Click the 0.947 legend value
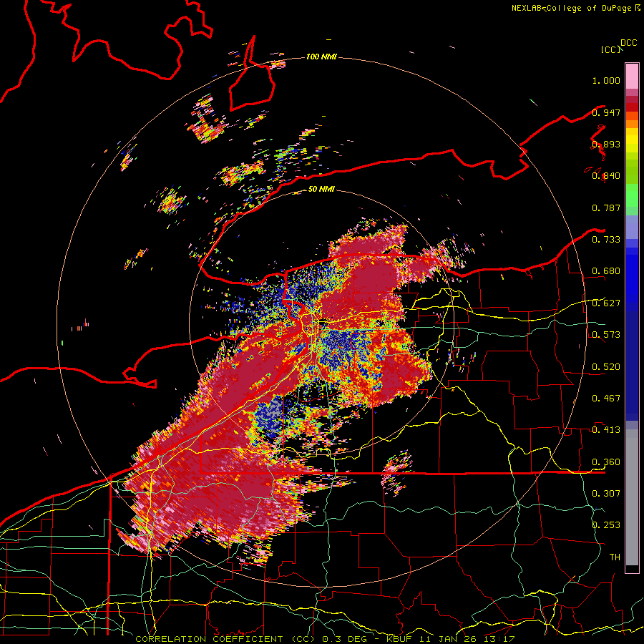 coord(606,112)
